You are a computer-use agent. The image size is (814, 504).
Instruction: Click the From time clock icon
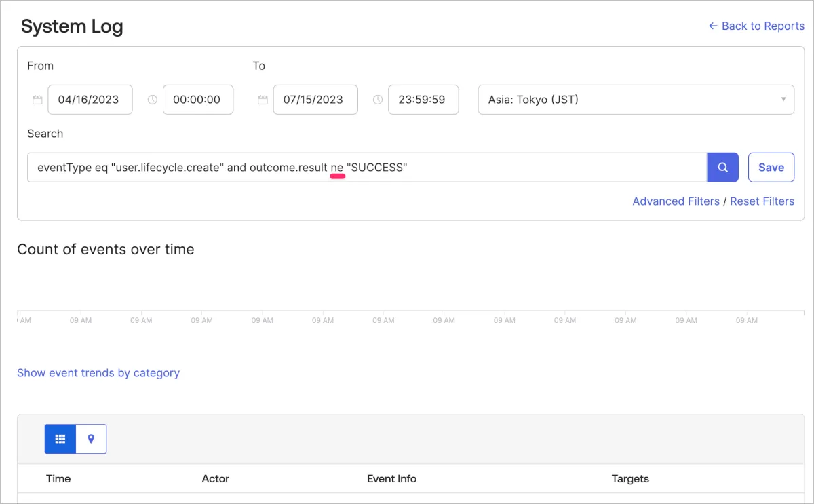pyautogui.click(x=153, y=100)
